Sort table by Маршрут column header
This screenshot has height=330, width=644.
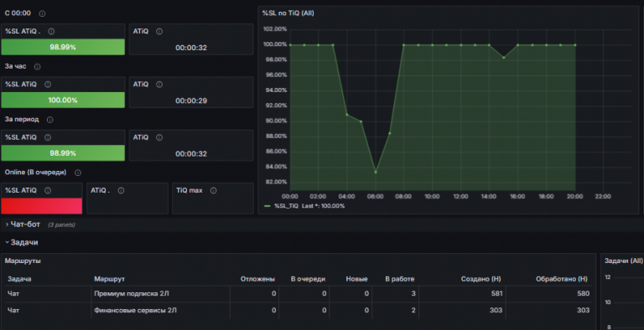tap(109, 279)
